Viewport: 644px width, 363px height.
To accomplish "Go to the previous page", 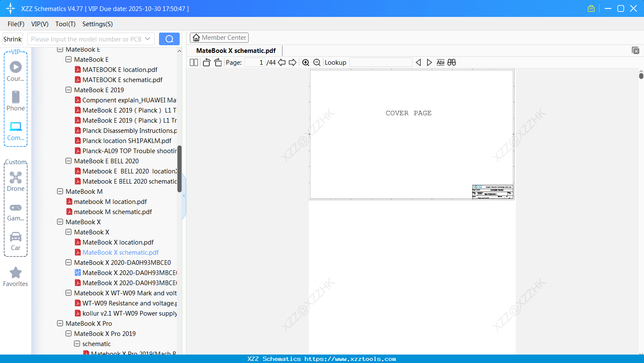I will [282, 63].
